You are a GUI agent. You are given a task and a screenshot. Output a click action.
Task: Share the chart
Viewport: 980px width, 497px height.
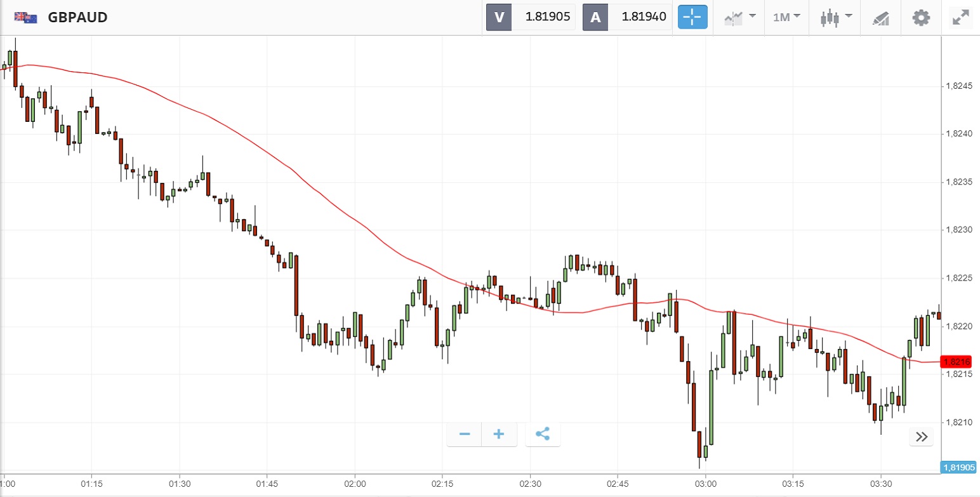click(x=543, y=434)
